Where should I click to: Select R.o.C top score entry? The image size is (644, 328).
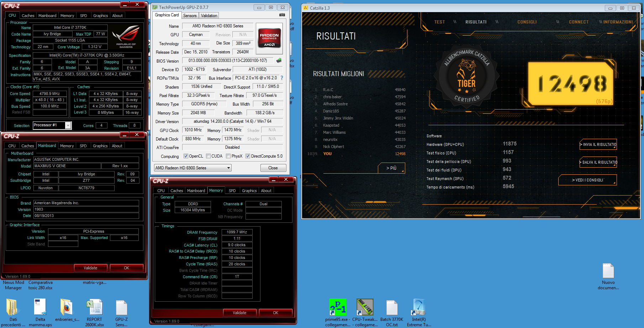pyautogui.click(x=360, y=90)
